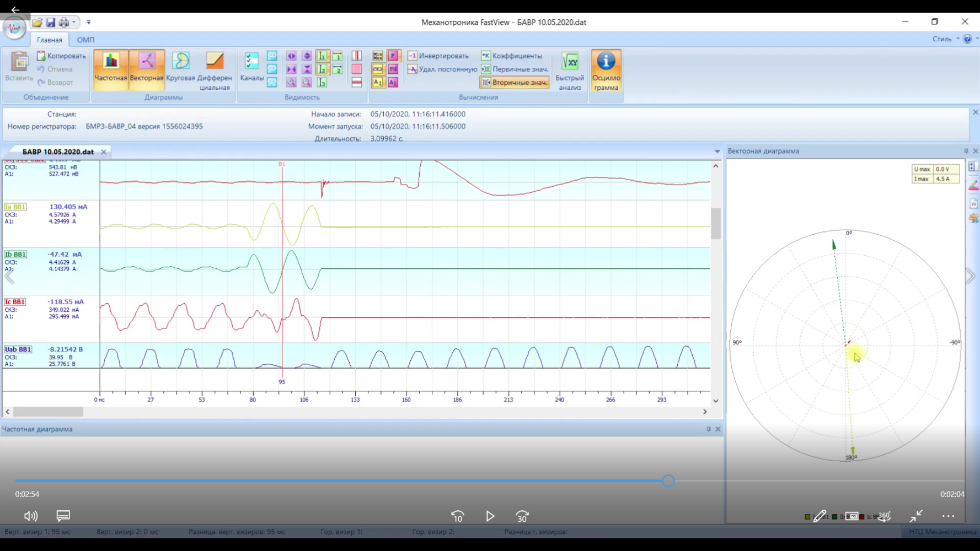
Task: Toggle the Min/Max calculation icon
Action: coord(378,56)
